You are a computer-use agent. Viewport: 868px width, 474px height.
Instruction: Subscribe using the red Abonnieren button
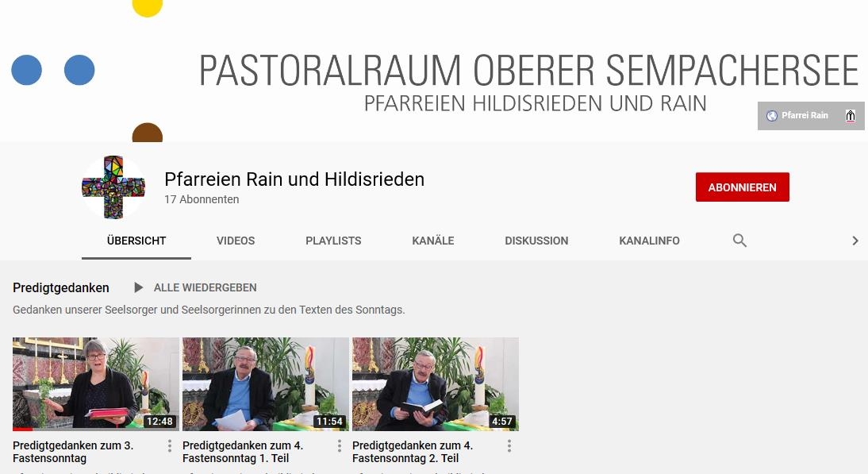[743, 187]
